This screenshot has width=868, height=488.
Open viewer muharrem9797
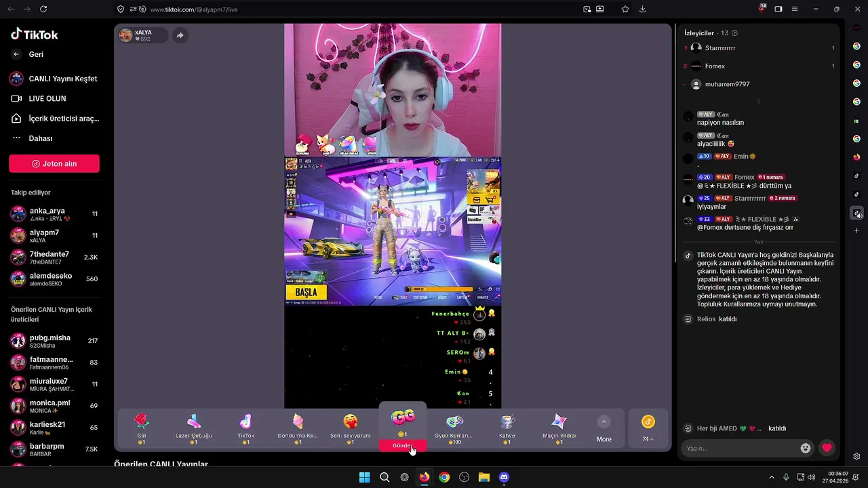click(759, 84)
